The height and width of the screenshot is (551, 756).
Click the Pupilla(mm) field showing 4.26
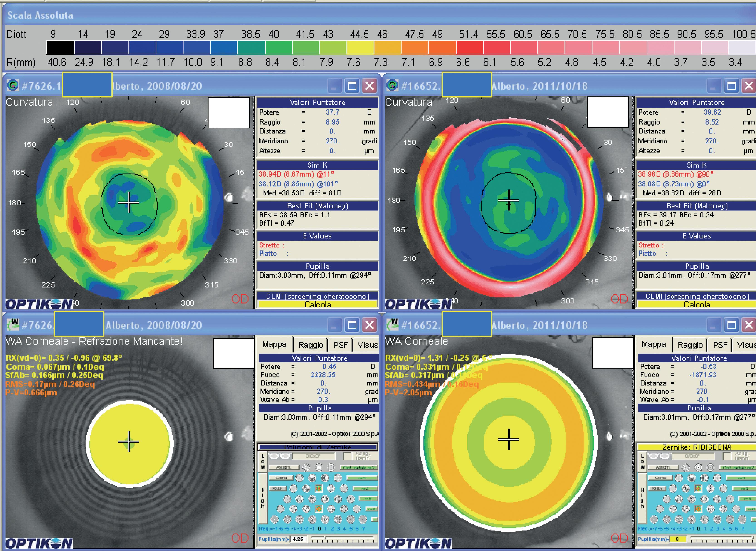pos(298,539)
